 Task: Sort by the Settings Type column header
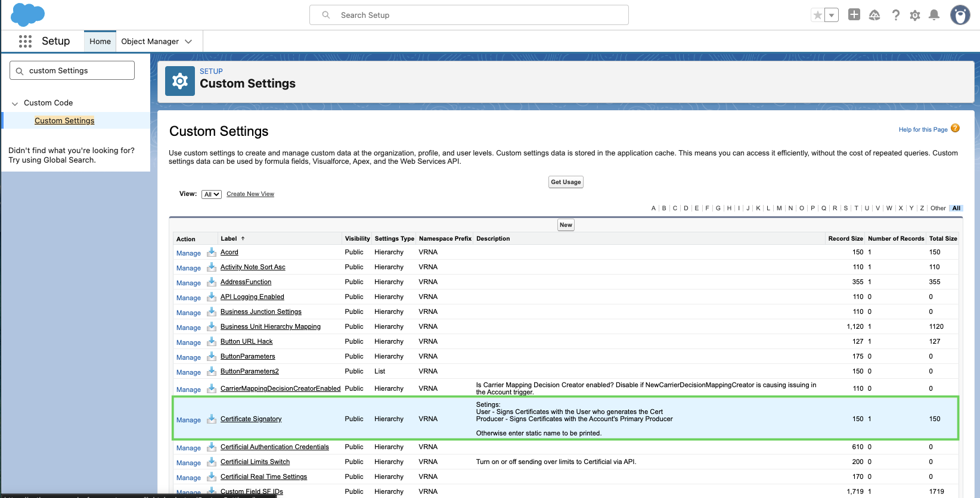[394, 238]
